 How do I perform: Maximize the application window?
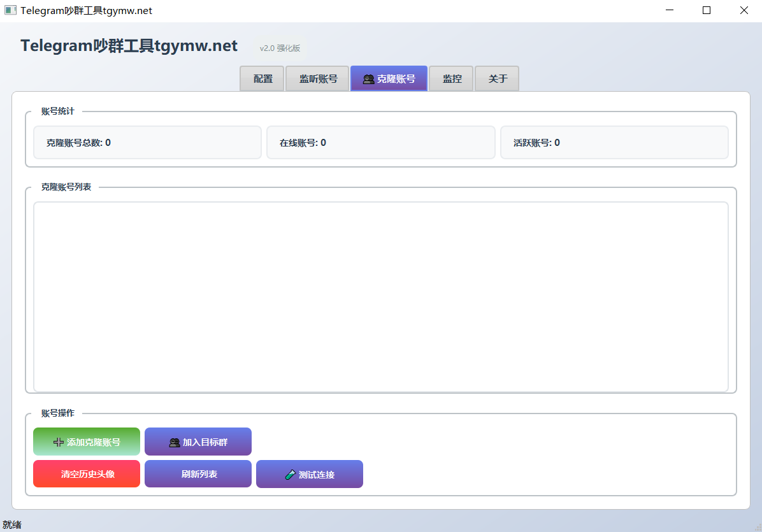707,11
